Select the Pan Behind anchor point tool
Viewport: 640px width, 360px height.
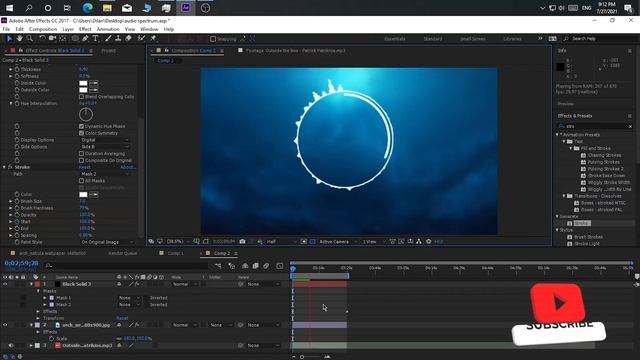click(62, 39)
